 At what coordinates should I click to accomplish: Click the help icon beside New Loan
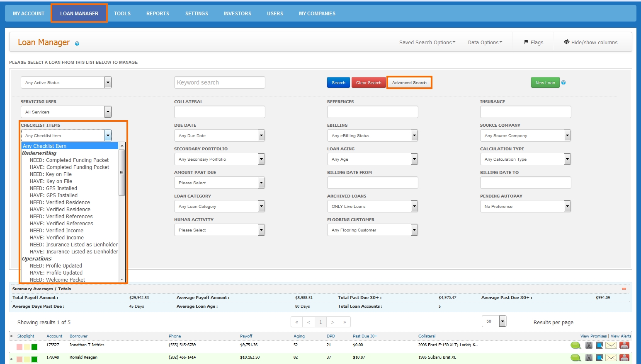point(563,82)
